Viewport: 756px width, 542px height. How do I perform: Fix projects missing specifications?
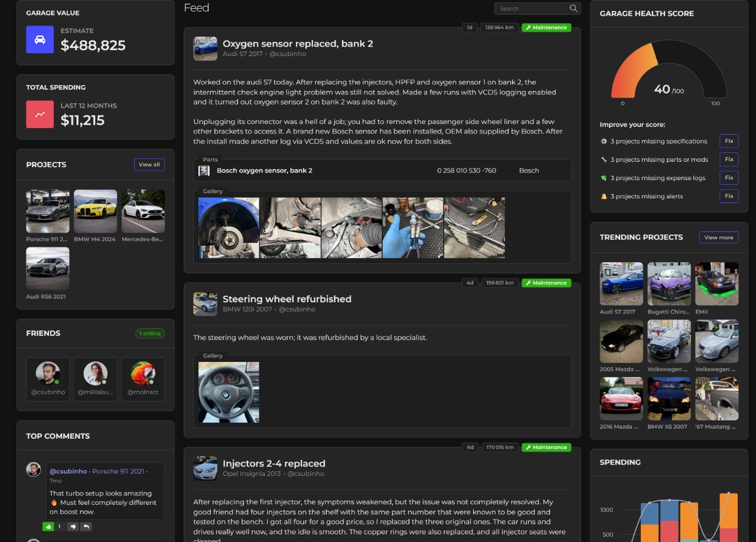coord(729,141)
